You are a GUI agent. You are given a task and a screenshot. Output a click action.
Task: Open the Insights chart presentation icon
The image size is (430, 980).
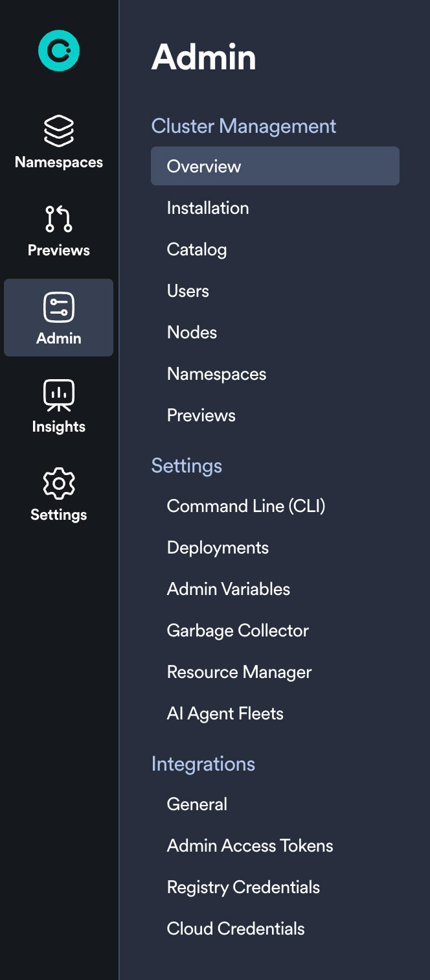coord(58,395)
